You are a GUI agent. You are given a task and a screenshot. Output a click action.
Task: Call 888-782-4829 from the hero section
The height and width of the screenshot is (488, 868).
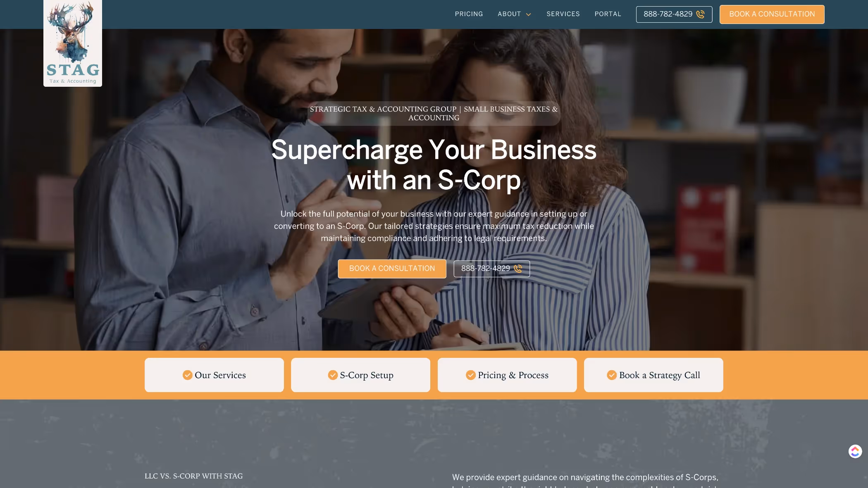491,269
